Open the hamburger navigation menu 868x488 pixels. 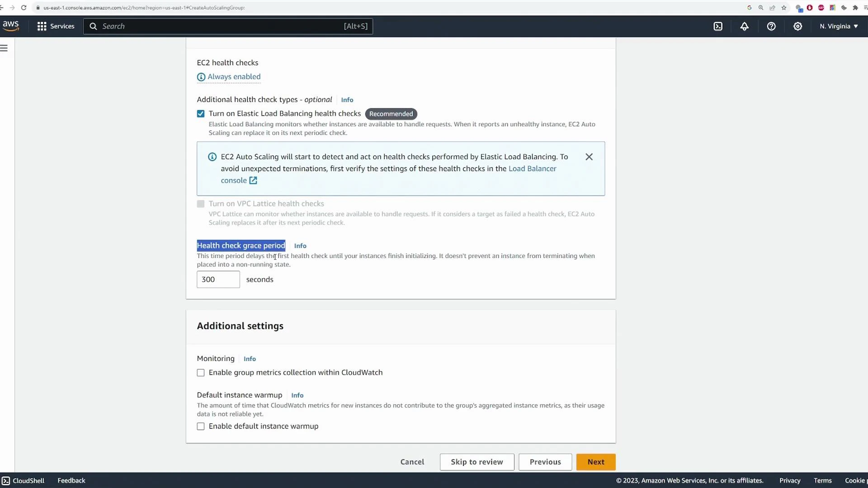[5, 47]
